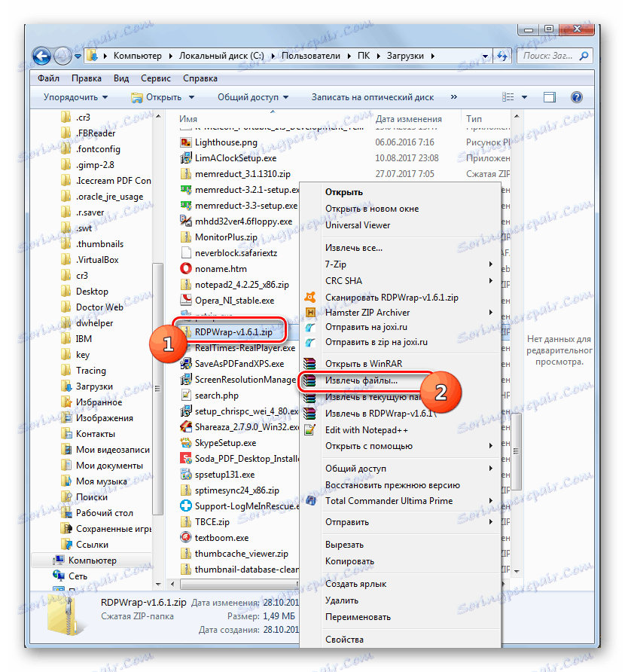Open the Правка menu
This screenshot has height=672, width=625.
[87, 78]
